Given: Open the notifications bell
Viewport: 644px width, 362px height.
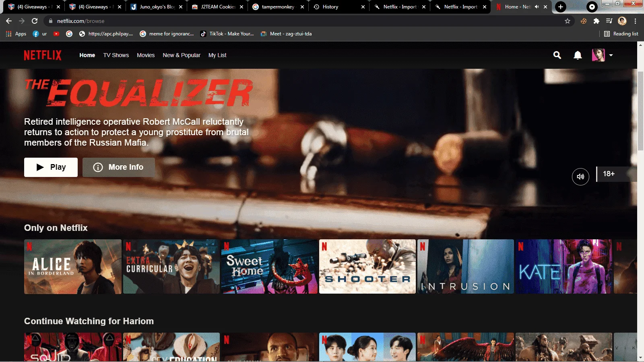Looking at the screenshot, I should point(578,55).
